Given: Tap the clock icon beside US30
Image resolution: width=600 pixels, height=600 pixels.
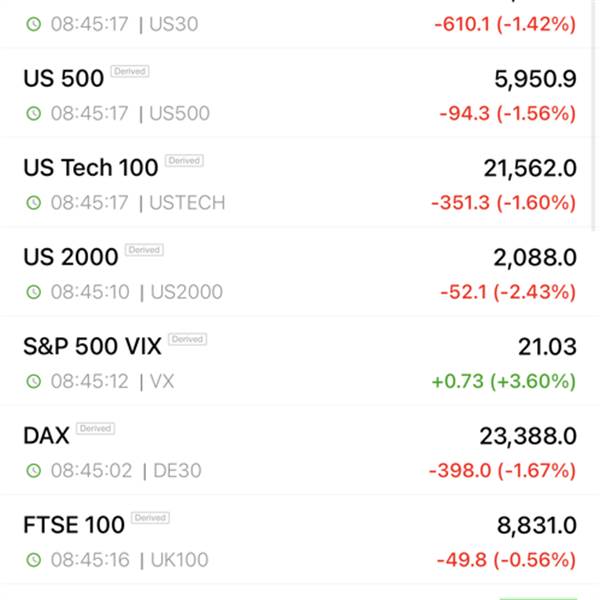Looking at the screenshot, I should coord(34,24).
